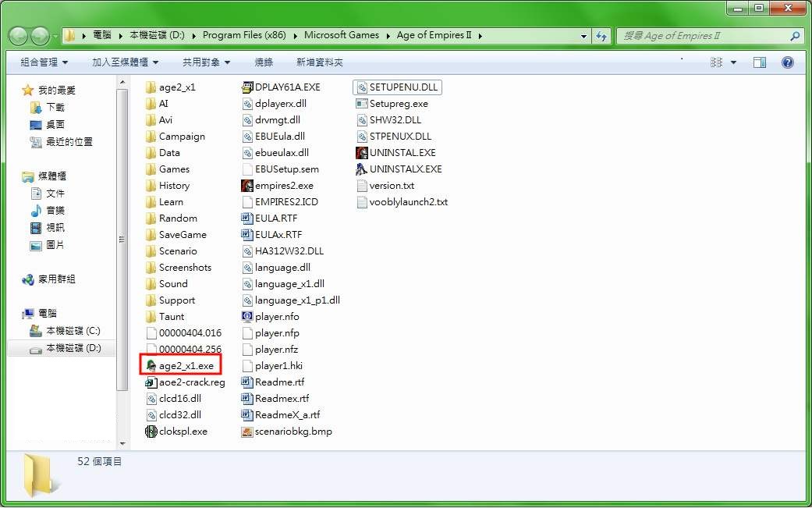Screen dimensions: 812x508
Task: Open the recent pages dropdown arrow
Action: pos(55,36)
